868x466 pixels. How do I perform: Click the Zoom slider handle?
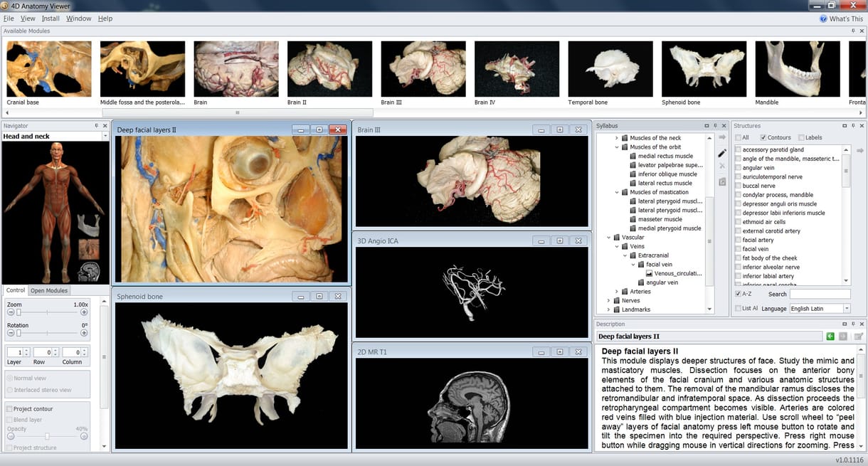18,312
